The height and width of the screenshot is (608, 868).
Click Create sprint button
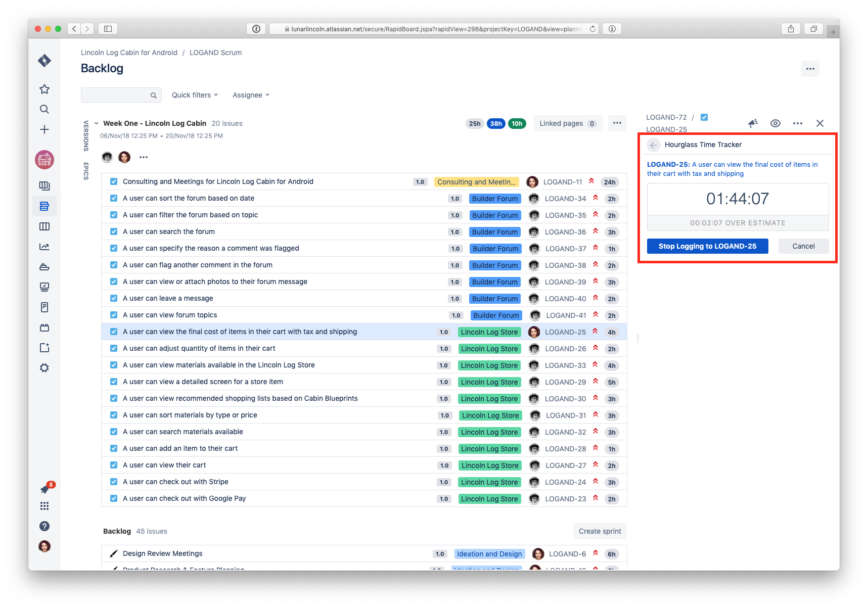pos(600,531)
